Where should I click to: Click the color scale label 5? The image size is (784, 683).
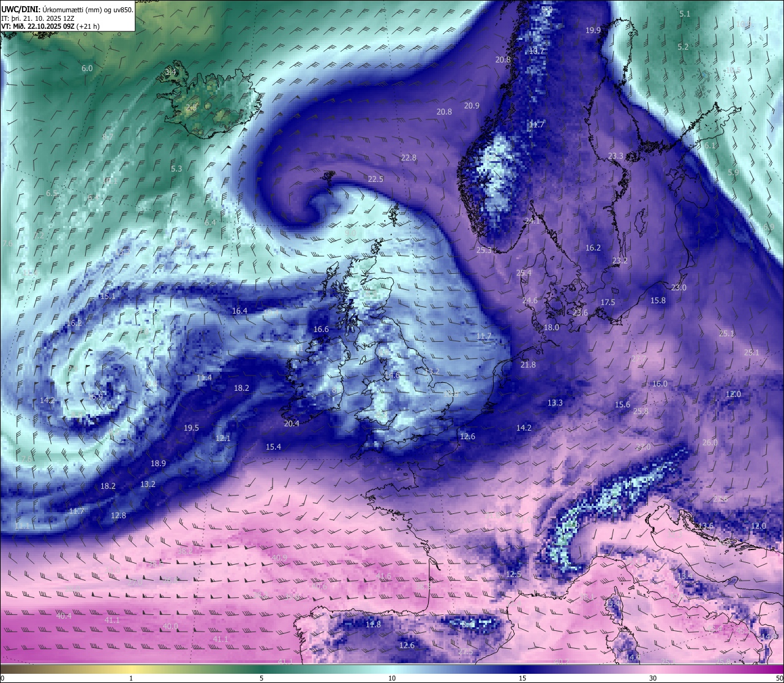pos(262,678)
